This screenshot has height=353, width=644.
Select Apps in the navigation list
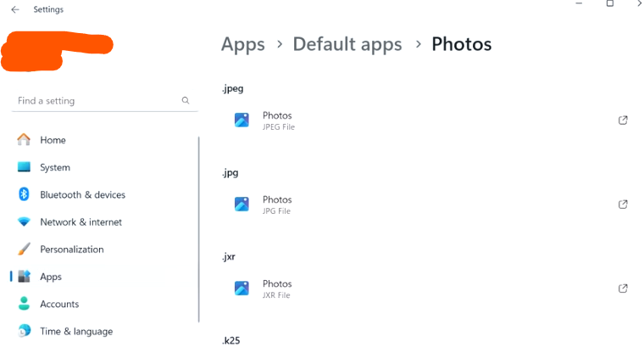(x=51, y=277)
